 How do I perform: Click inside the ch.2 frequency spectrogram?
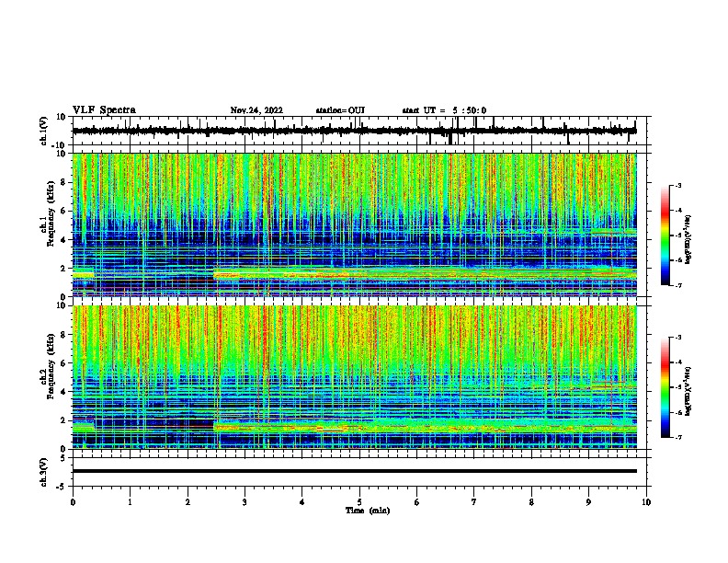tap(354, 377)
